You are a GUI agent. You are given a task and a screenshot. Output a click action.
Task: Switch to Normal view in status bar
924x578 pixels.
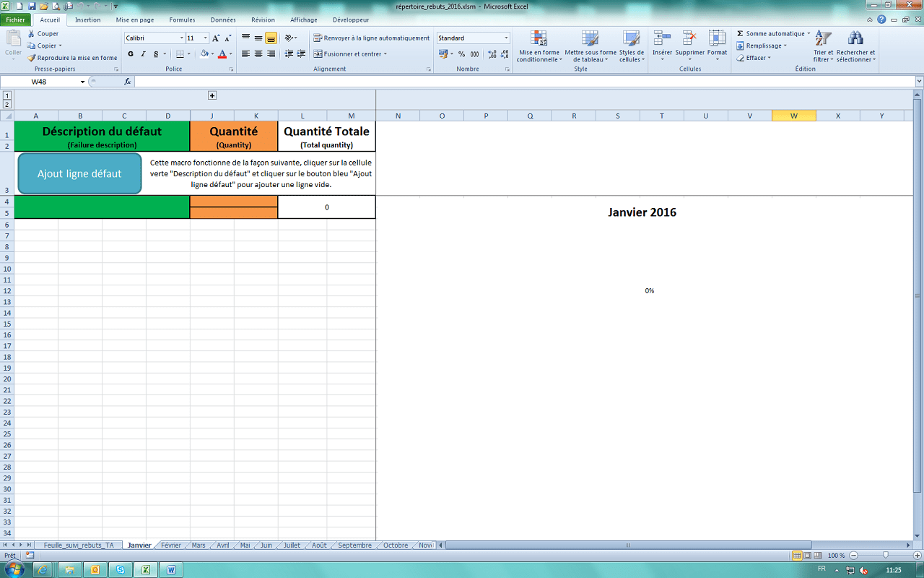point(798,556)
